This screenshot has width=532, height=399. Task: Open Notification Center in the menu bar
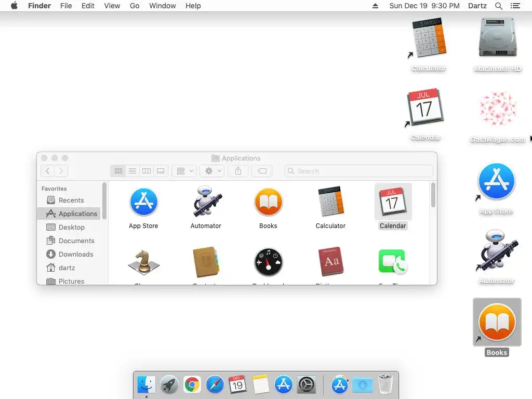point(515,6)
